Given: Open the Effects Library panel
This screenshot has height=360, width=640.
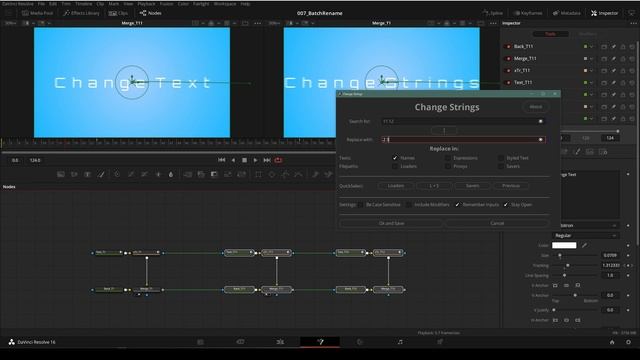Looking at the screenshot, I should click(x=81, y=13).
